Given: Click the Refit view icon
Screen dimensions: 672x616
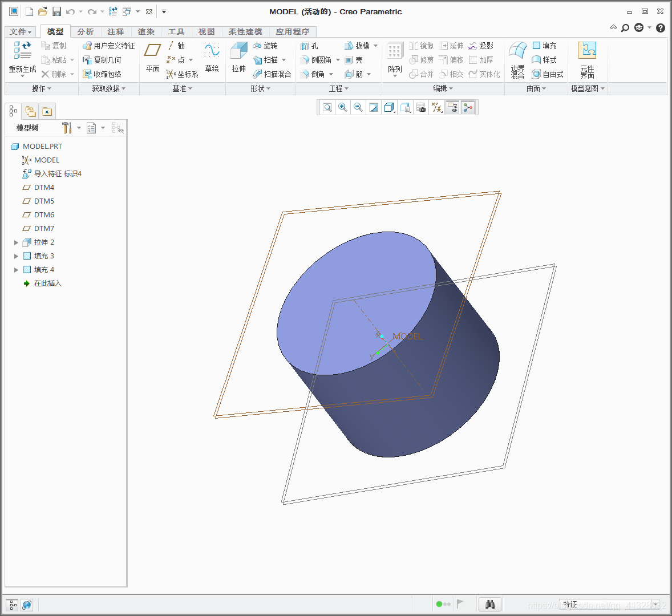Looking at the screenshot, I should (327, 108).
